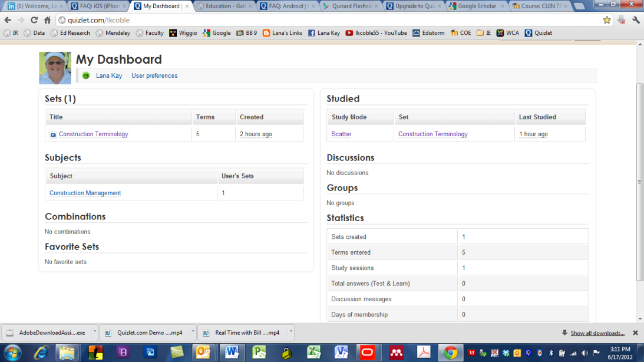Image resolution: width=644 pixels, height=362 pixels.
Task: Open the dropdown for AdobeDownloadAssi...exe download
Action: click(94, 331)
